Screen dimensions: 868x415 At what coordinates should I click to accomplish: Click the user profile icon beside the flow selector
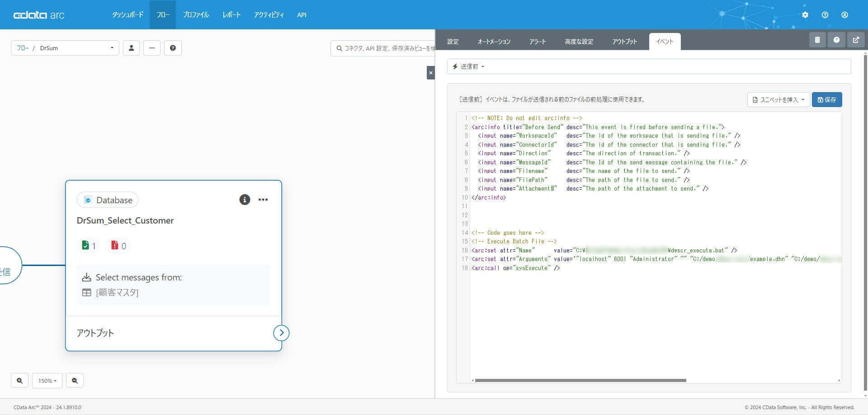[131, 48]
